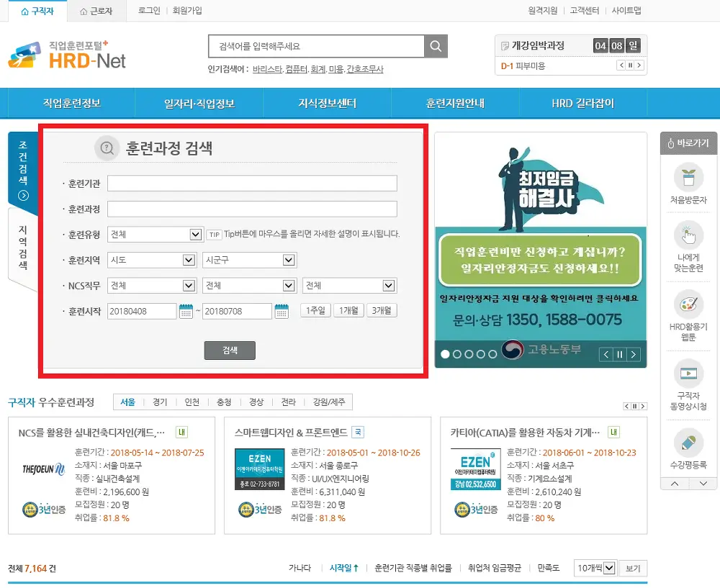Select third banner slide dot
The image size is (720, 588).
[x=469, y=354]
